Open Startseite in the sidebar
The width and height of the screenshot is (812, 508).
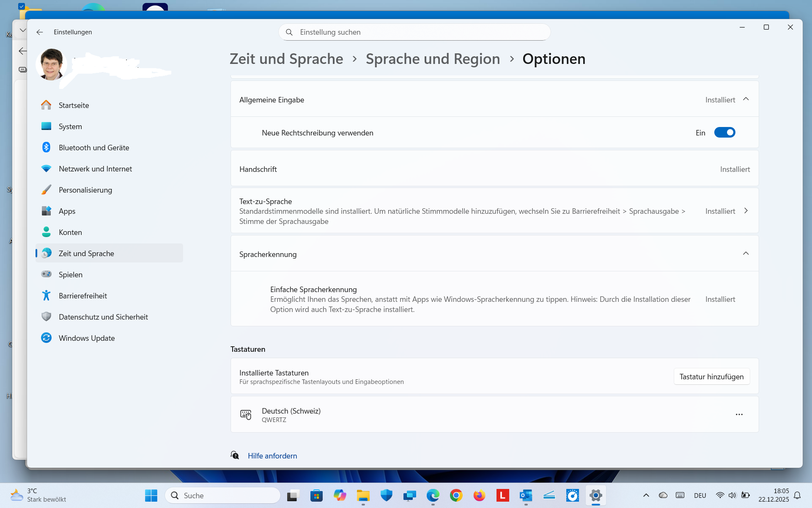(x=109, y=105)
